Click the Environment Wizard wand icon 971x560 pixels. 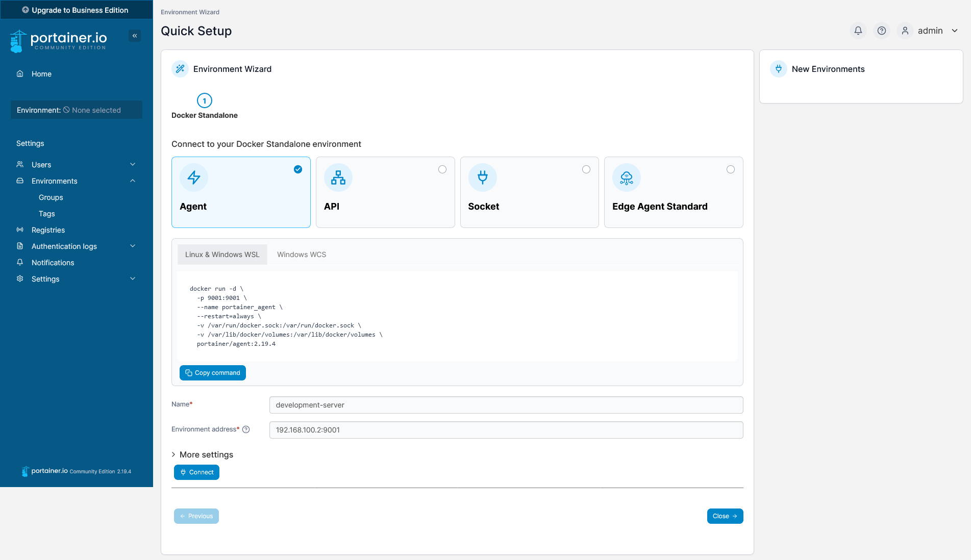click(x=180, y=69)
